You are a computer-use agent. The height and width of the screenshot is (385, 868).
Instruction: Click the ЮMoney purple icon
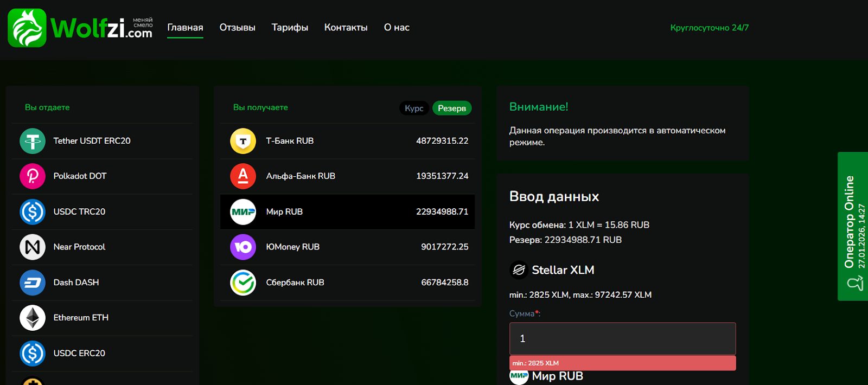(243, 247)
